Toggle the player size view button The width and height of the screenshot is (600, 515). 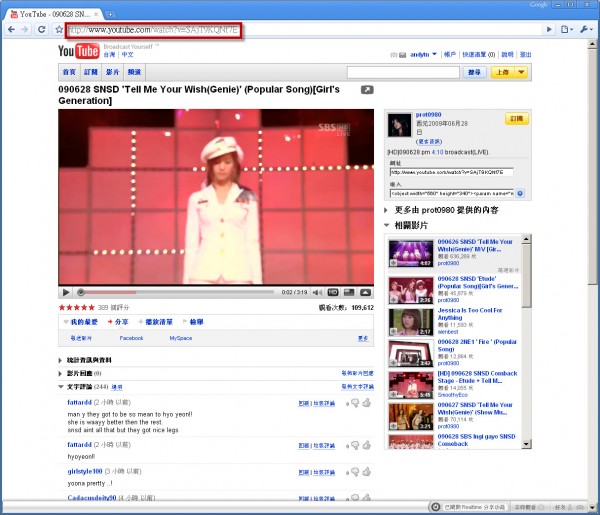349,292
